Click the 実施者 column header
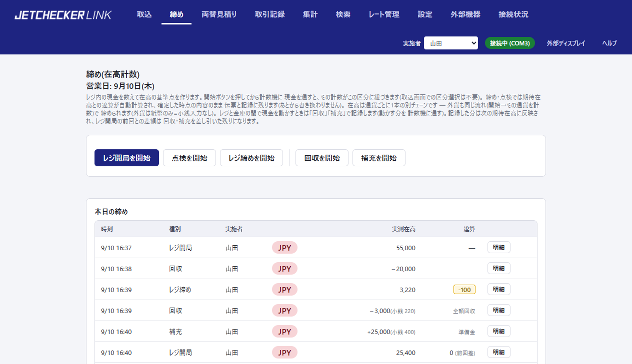The width and height of the screenshot is (632, 364). tap(234, 229)
